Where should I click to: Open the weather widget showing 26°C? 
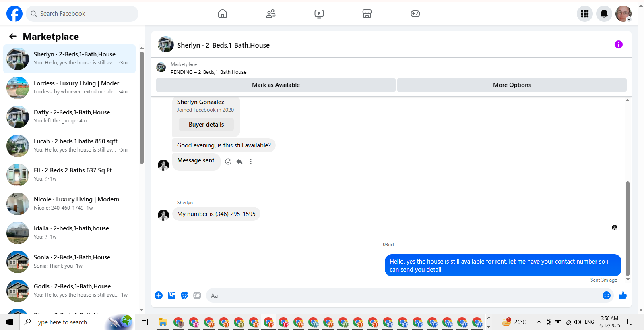click(514, 322)
